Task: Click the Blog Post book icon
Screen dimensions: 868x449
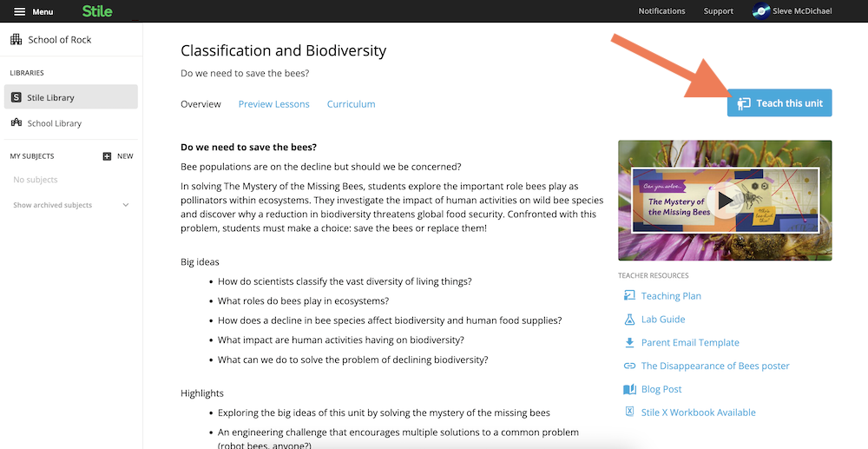Action: (630, 389)
